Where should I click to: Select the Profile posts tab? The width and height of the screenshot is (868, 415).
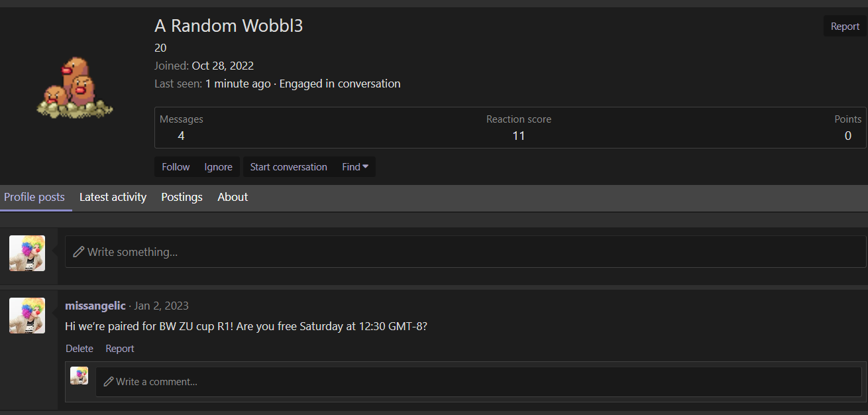(34, 197)
